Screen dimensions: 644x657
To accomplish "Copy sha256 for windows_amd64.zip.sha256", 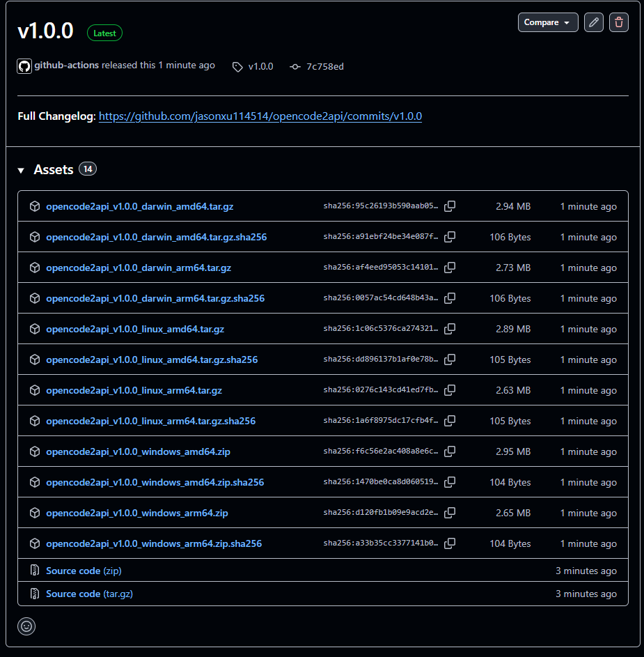I will click(450, 482).
